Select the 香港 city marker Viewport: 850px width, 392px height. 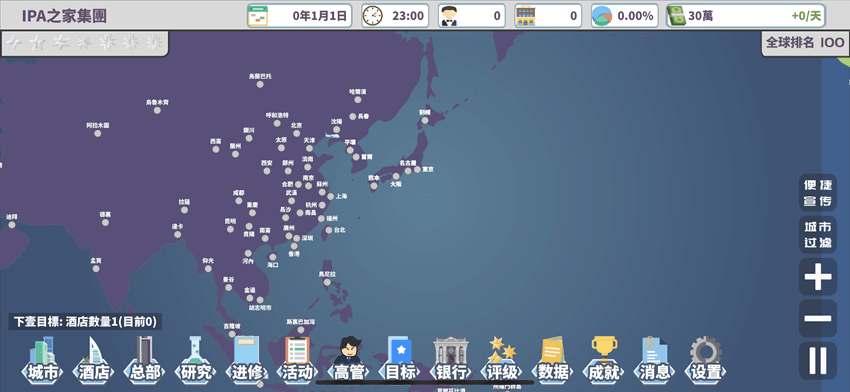point(293,246)
